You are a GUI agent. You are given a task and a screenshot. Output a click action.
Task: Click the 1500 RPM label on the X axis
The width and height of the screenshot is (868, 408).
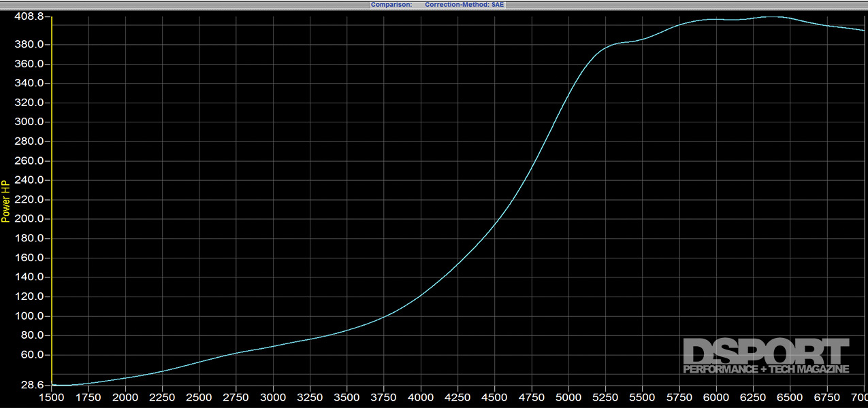point(52,397)
